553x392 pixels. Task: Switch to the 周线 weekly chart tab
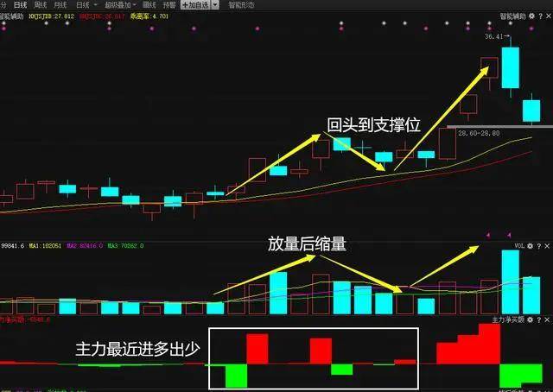[41, 5]
